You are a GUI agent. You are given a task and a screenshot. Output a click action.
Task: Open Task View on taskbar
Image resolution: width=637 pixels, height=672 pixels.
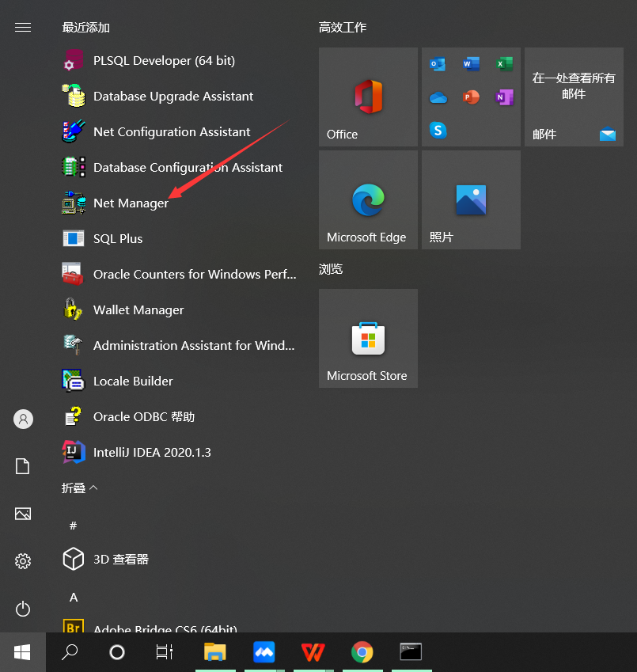[164, 652]
